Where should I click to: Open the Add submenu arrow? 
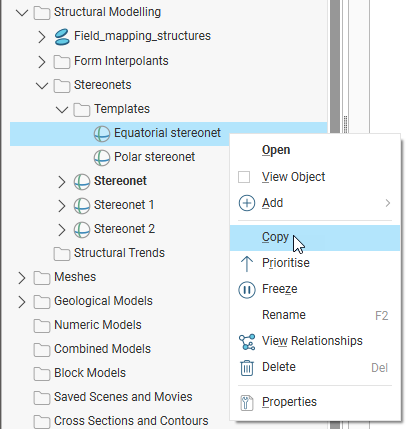388,203
